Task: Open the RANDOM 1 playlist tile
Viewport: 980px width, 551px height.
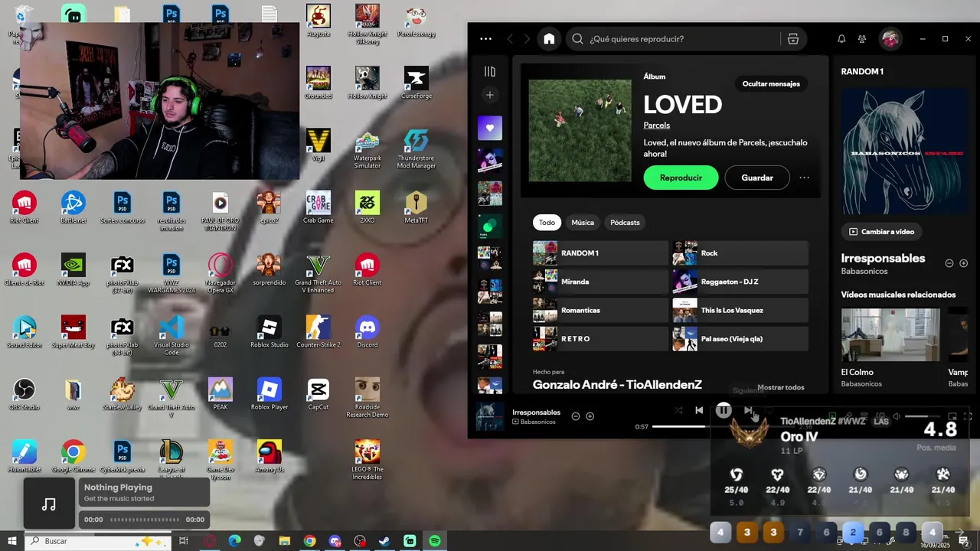Action: click(600, 253)
